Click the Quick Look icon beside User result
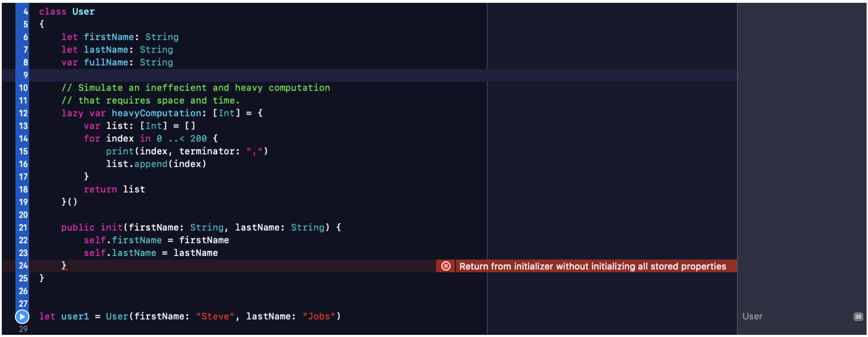868x337 pixels. (x=858, y=316)
